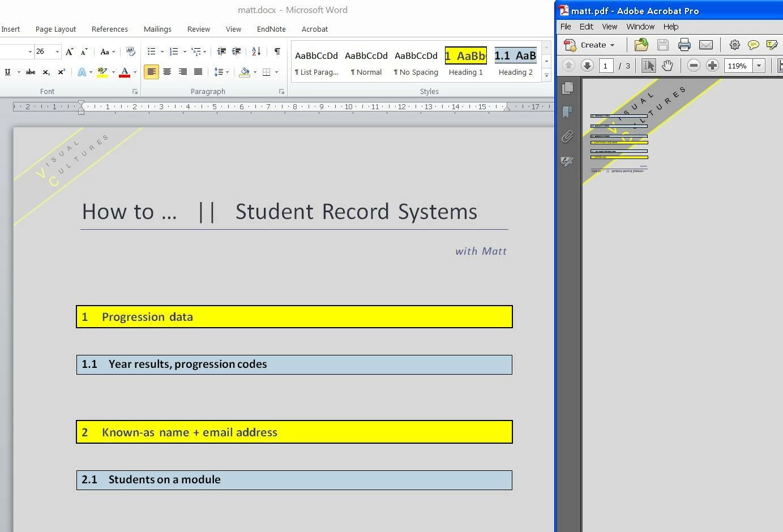Apply the No Spacing style
The width and height of the screenshot is (783, 532).
click(x=416, y=62)
